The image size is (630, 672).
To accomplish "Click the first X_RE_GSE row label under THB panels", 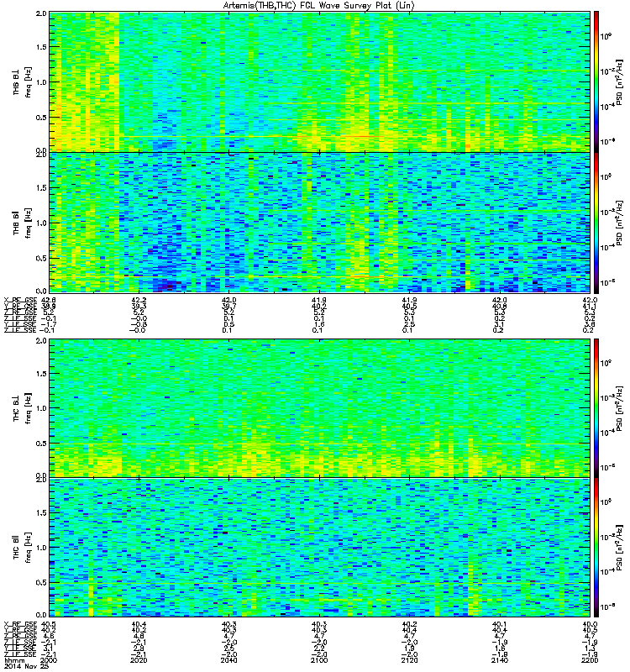I will pos(20,300).
